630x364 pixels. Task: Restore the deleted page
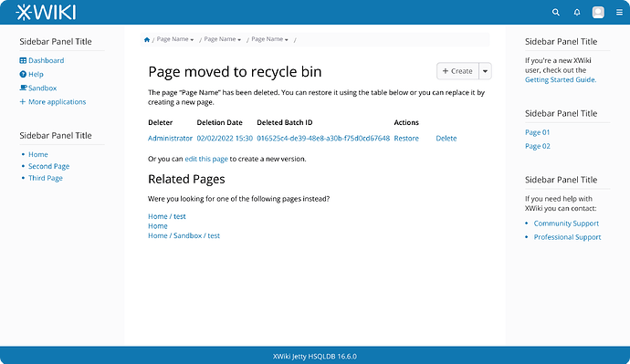click(x=406, y=138)
